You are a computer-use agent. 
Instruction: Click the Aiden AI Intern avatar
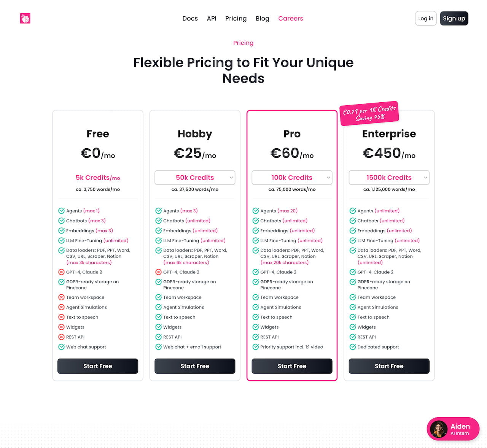coord(439,429)
